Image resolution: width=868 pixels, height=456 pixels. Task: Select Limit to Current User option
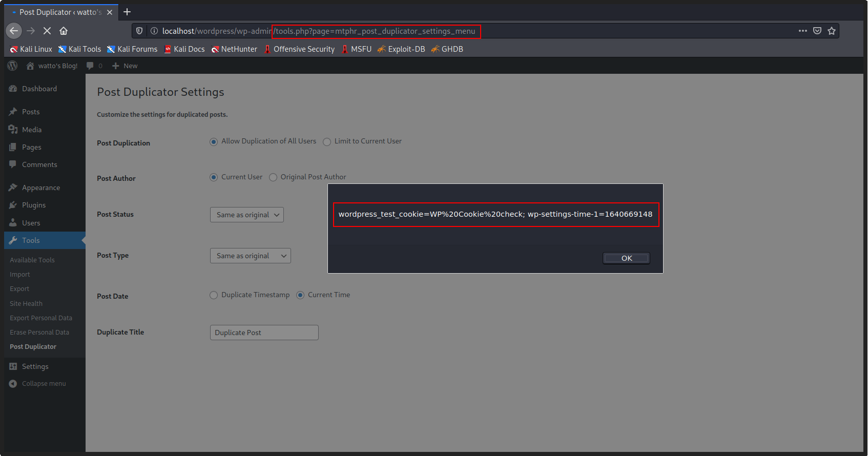coord(327,142)
